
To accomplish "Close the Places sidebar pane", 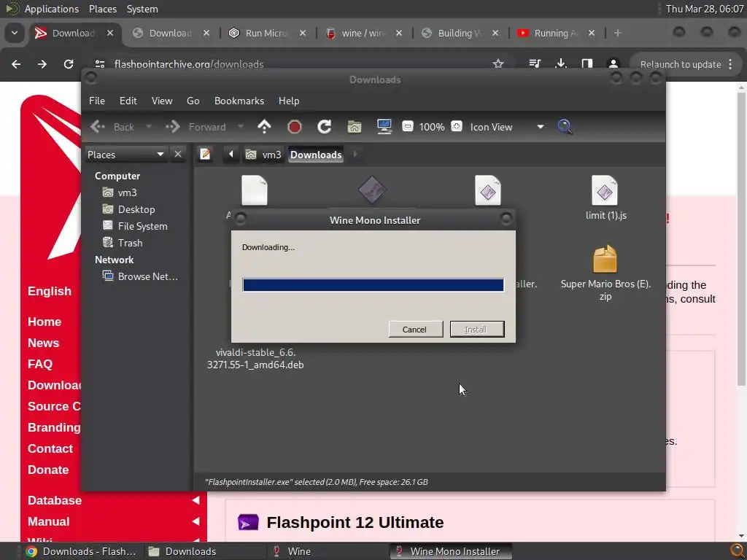I will [x=178, y=155].
